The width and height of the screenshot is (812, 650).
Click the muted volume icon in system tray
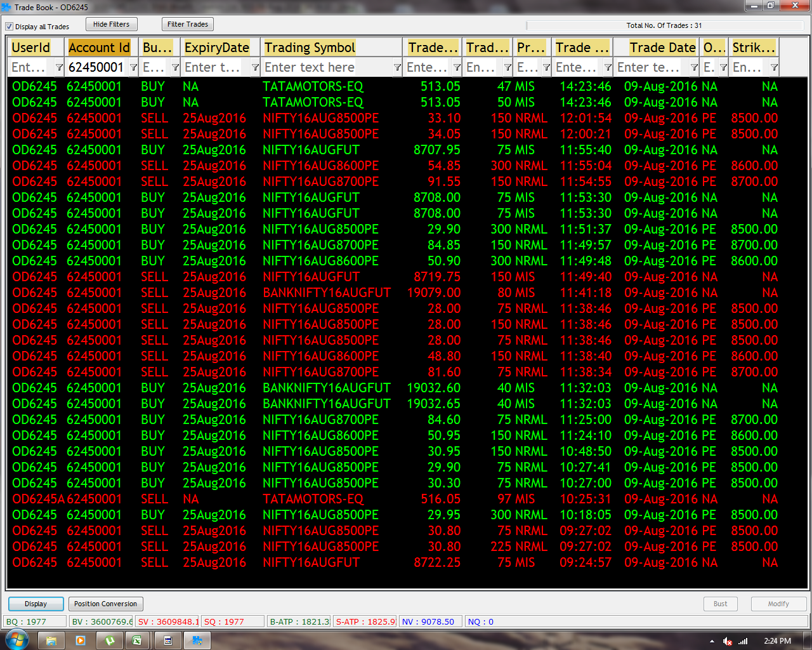pyautogui.click(x=728, y=641)
